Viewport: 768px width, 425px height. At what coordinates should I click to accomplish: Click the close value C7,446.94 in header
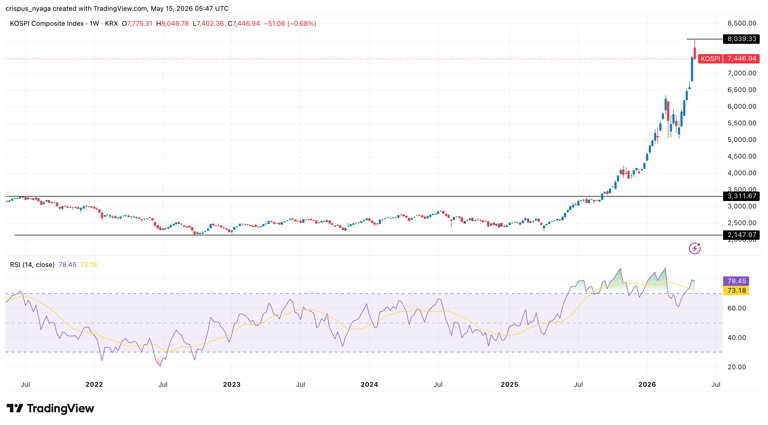(244, 24)
